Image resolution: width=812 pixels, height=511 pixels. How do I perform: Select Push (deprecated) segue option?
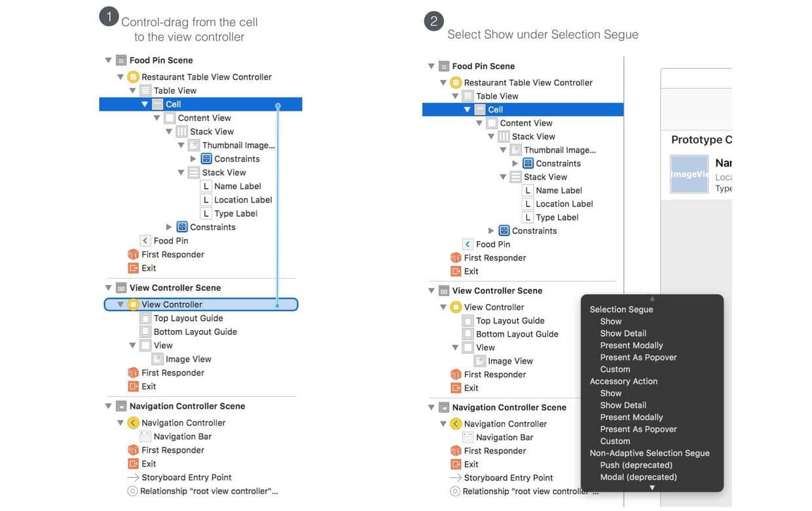[637, 465]
